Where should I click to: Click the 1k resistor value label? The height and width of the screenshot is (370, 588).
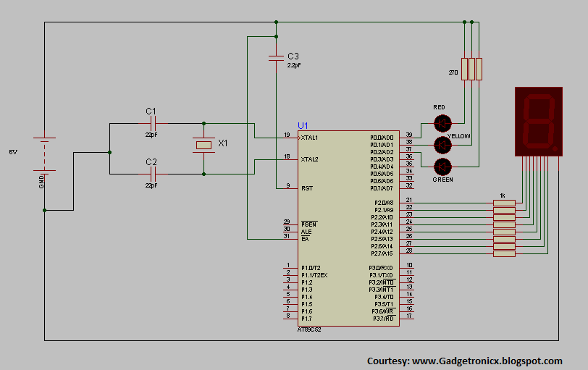pyautogui.click(x=503, y=195)
